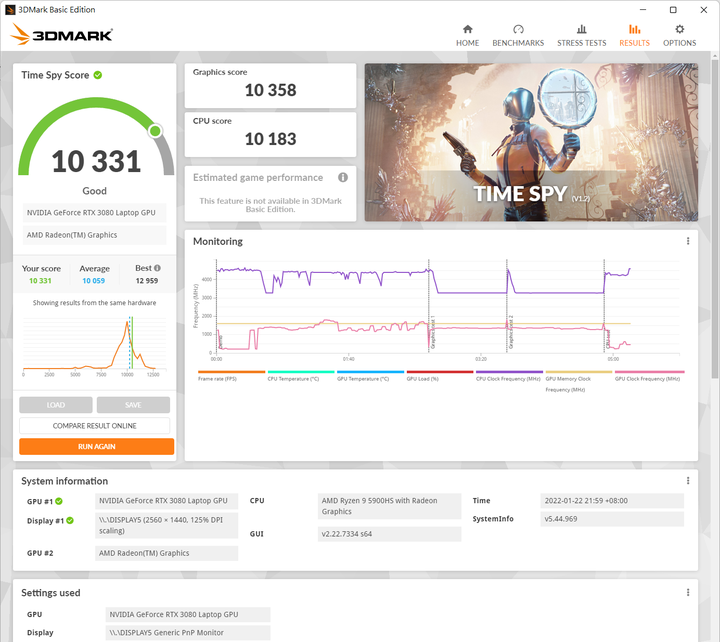The height and width of the screenshot is (642, 720).
Task: Click the orange Run Again button
Action: (x=96, y=446)
